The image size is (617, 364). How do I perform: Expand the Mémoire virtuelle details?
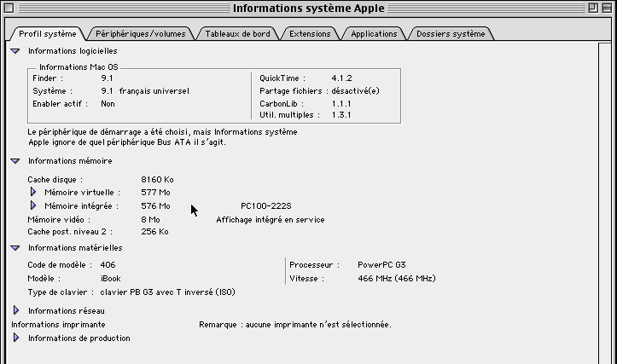33,192
